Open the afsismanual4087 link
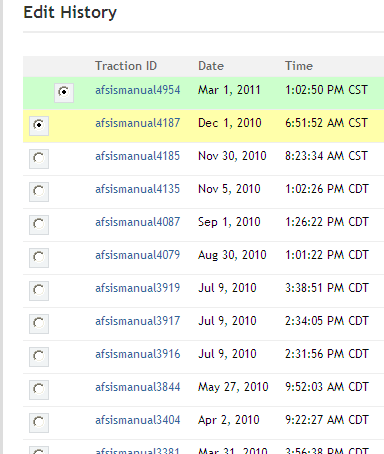384x454 pixels. tap(138, 222)
